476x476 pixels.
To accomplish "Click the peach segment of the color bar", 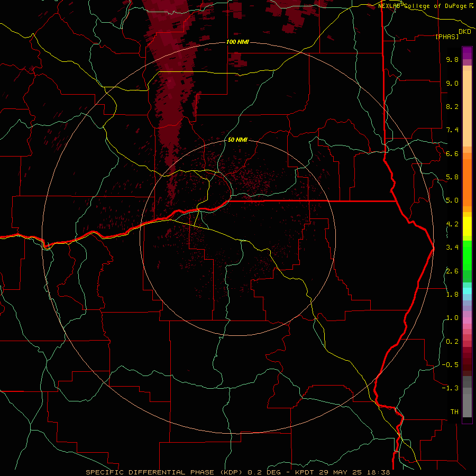I will click(x=467, y=108).
